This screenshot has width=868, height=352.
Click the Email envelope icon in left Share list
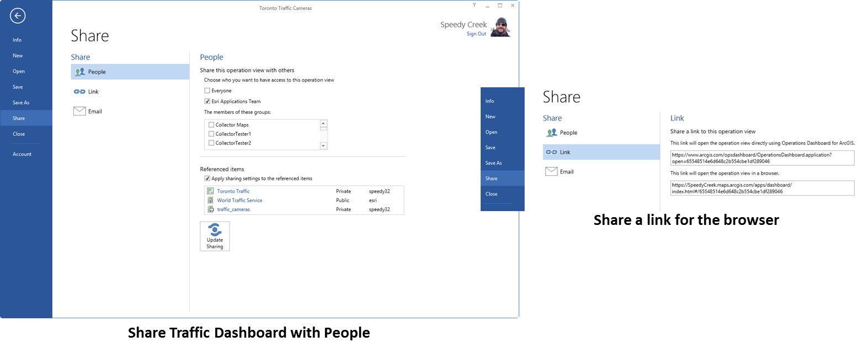[x=79, y=111]
